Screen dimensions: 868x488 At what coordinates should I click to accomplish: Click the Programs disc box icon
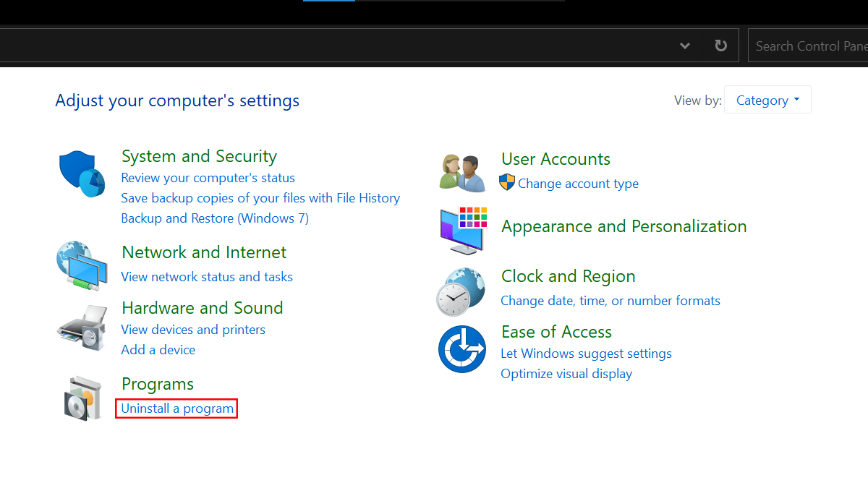(x=82, y=398)
